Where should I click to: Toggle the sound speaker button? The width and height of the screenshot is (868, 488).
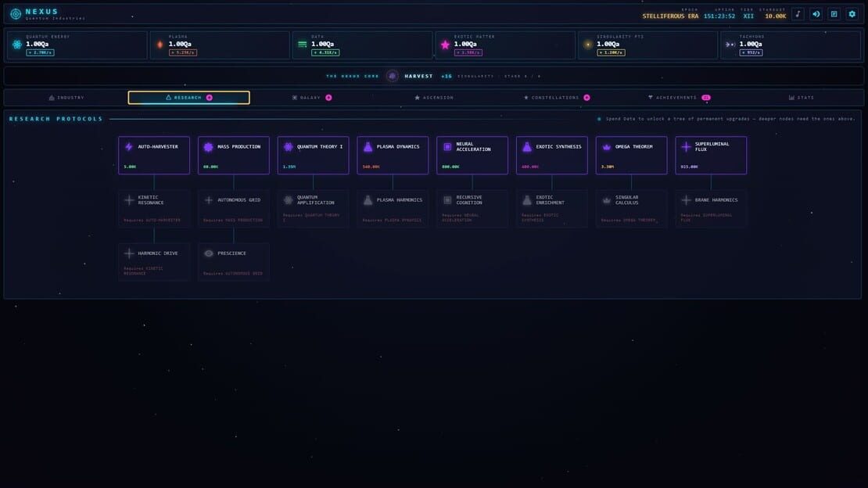coord(816,14)
